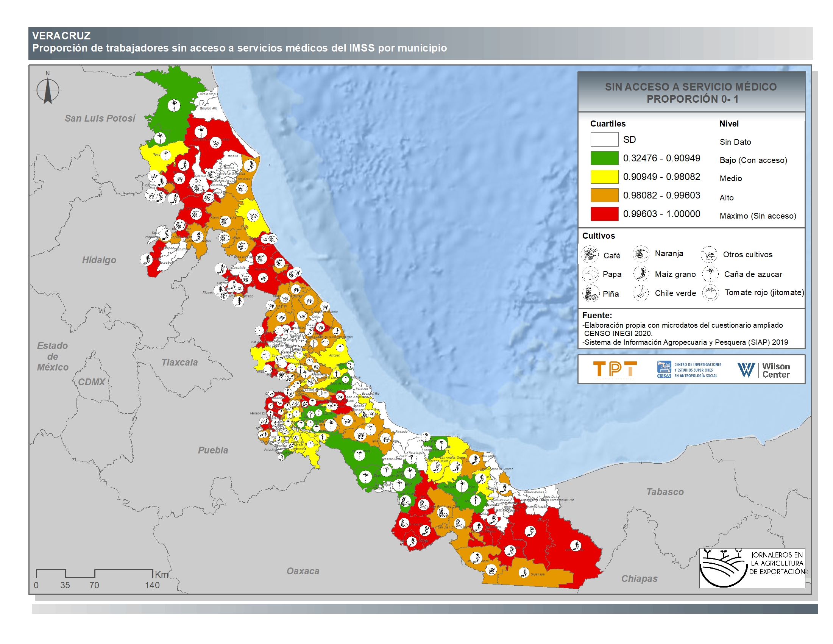
Task: Click the north arrow compass icon
Action: coord(48,91)
